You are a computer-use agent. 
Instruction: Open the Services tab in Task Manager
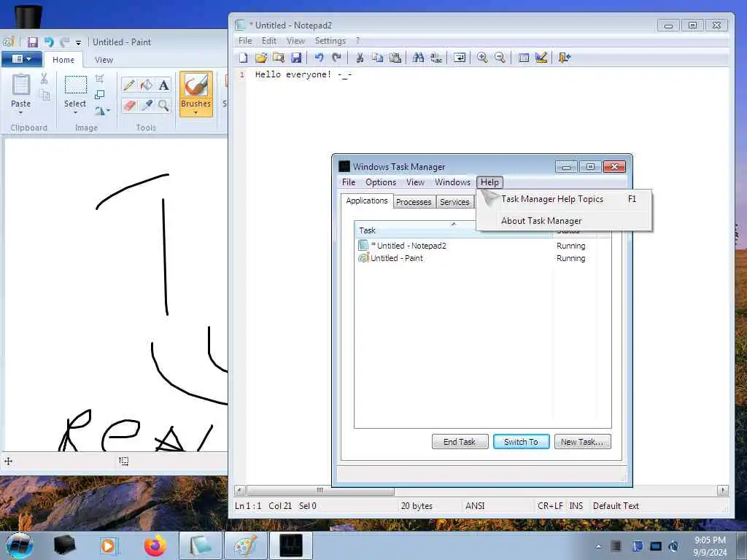pos(454,202)
